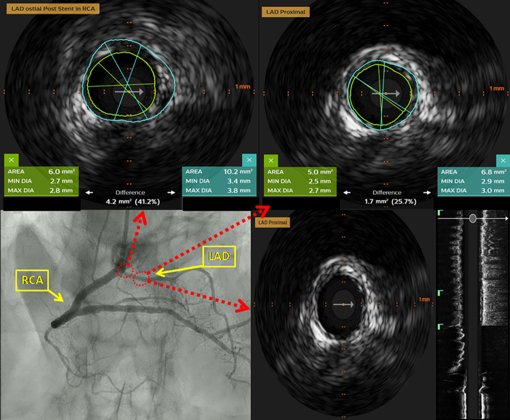Click the left arrow beside 1.7 mm² Difference

coord(347,192)
